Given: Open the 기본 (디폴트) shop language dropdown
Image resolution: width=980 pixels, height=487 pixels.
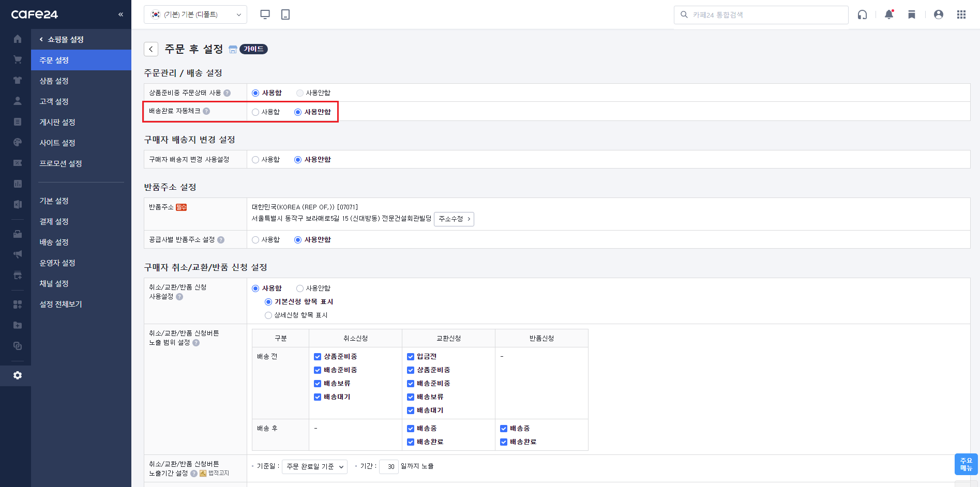Looking at the screenshot, I should [195, 14].
